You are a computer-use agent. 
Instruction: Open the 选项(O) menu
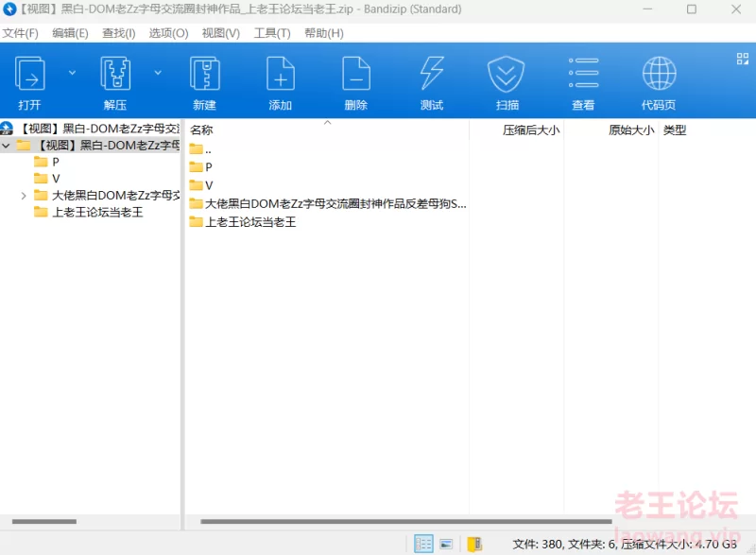click(169, 33)
